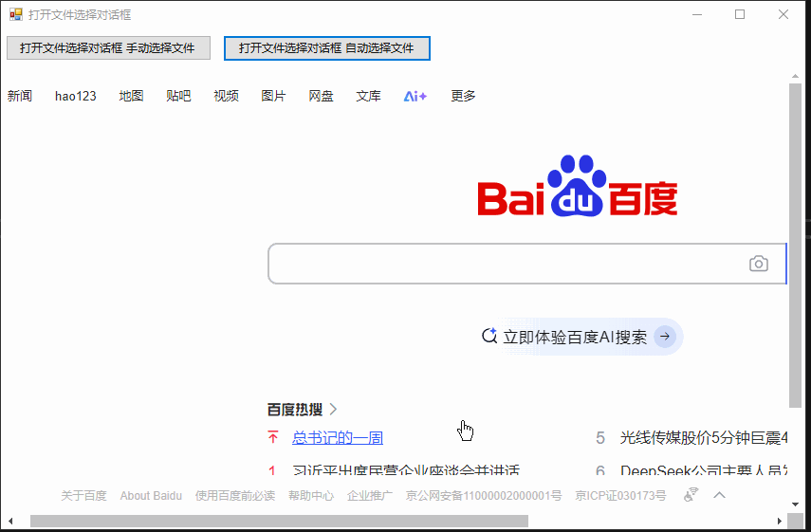The width and height of the screenshot is (811, 532).
Task: Open the 使用百度前必读 footer link
Action: (235, 495)
